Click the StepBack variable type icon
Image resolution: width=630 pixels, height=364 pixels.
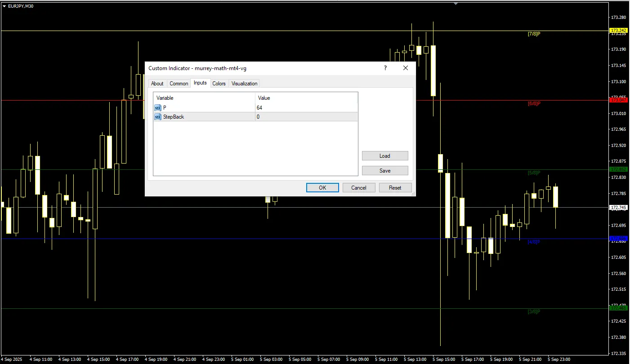(157, 117)
